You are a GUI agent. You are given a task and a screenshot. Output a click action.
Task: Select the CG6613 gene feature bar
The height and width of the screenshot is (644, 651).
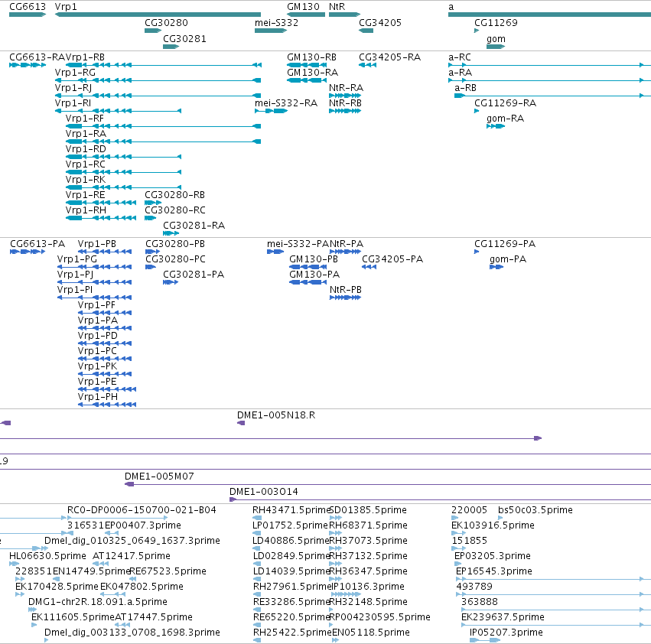pos(28,15)
